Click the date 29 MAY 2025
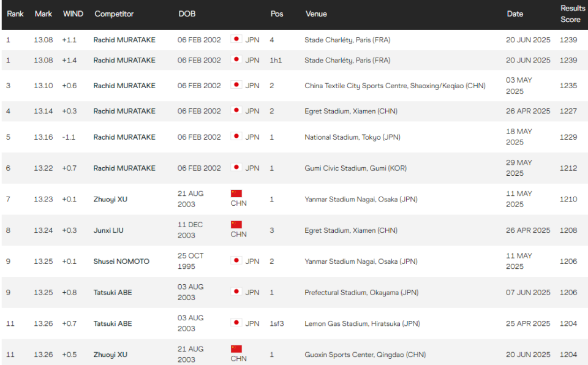Viewport: 588px width, 365px height. (519, 168)
